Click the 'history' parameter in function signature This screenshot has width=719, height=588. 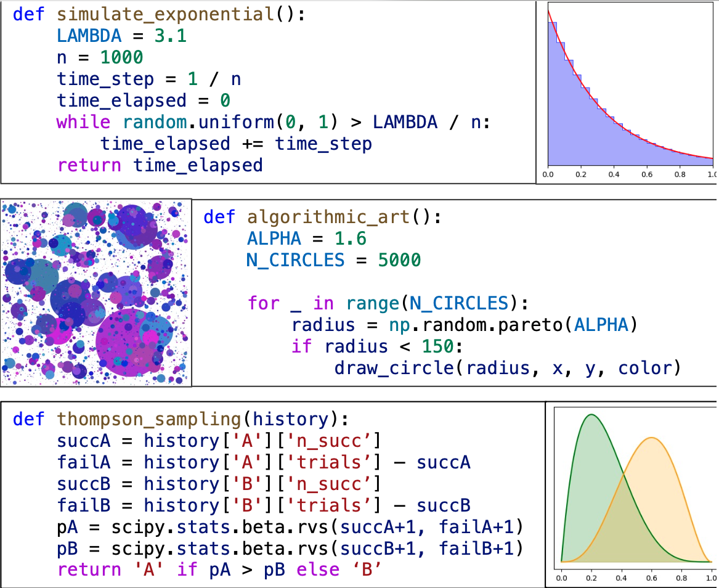(290, 419)
